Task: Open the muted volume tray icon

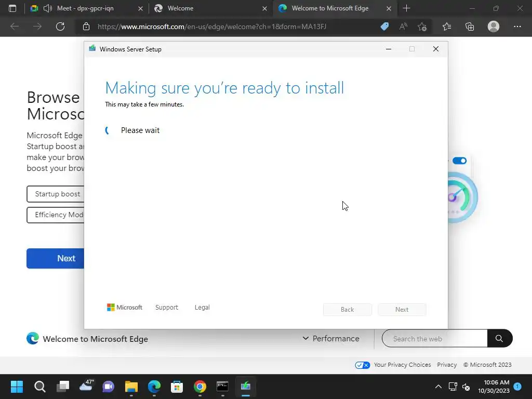Action: (466, 387)
